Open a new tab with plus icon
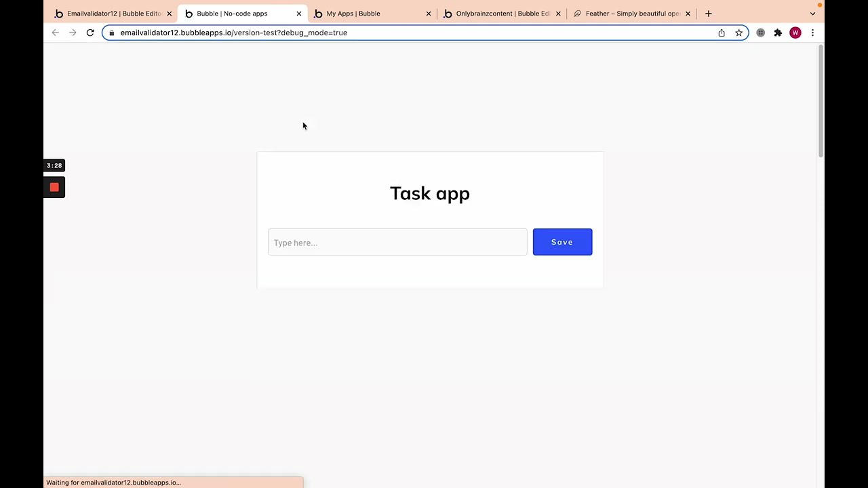The height and width of the screenshot is (488, 868). 708,14
